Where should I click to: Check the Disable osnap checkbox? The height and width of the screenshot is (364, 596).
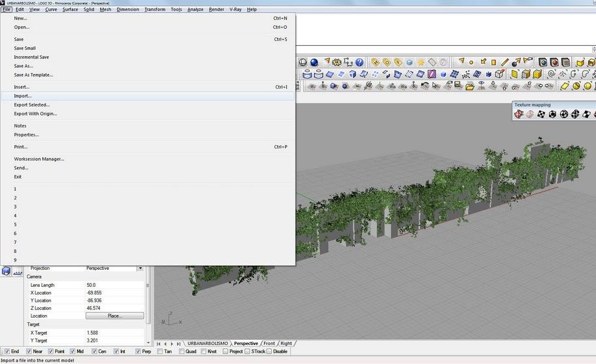269,352
